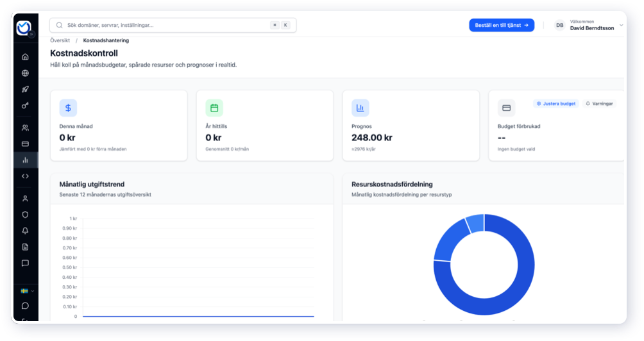Viewport: 644px width, 341px height.
Task: Expand the sidebar with the logo chevron
Action: [x=31, y=35]
